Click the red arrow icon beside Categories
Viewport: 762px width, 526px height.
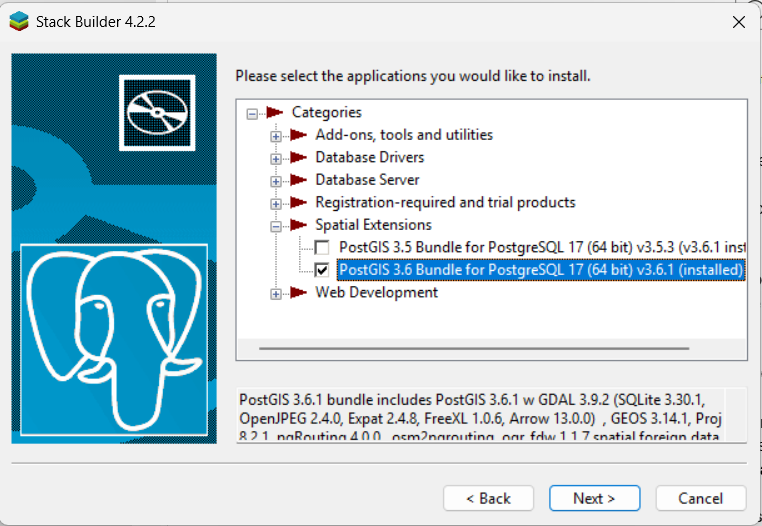275,112
